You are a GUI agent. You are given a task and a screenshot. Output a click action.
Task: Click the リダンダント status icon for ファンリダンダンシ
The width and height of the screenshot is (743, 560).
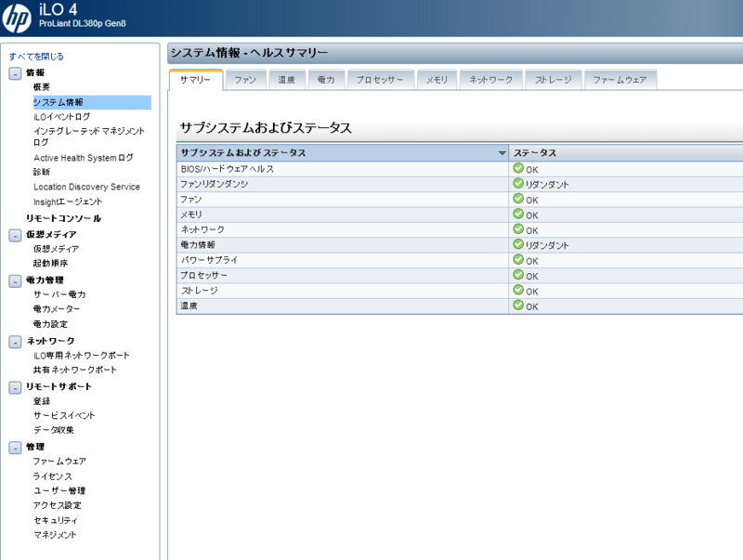[518, 184]
